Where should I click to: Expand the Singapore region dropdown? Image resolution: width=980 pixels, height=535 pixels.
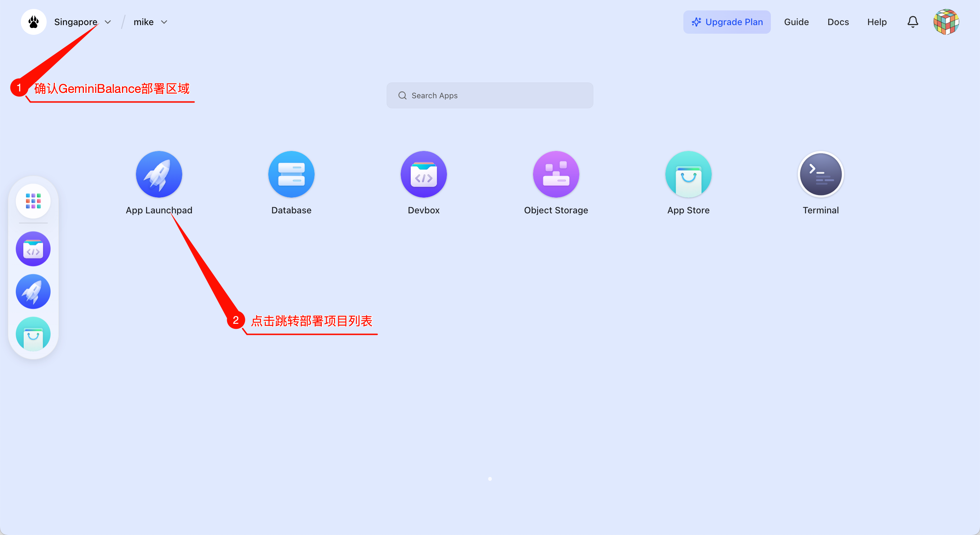coord(83,22)
